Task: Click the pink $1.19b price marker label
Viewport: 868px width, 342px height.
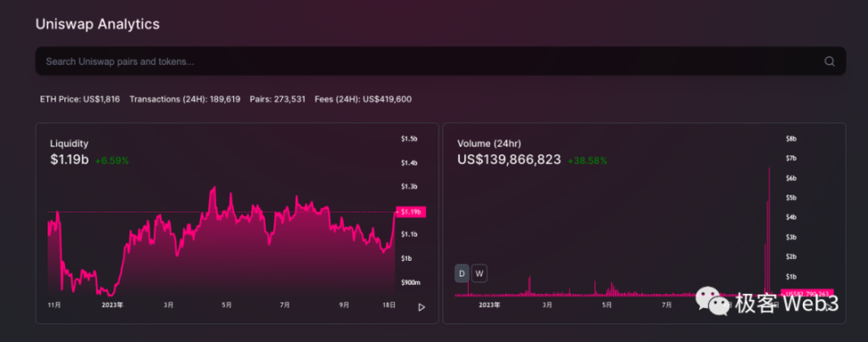Action: pyautogui.click(x=411, y=212)
